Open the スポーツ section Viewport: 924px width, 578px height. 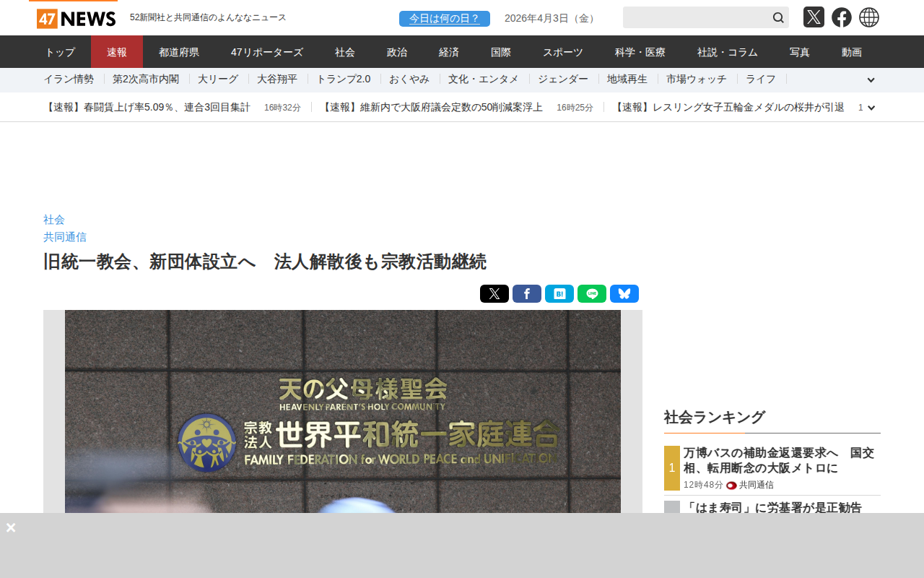point(563,52)
